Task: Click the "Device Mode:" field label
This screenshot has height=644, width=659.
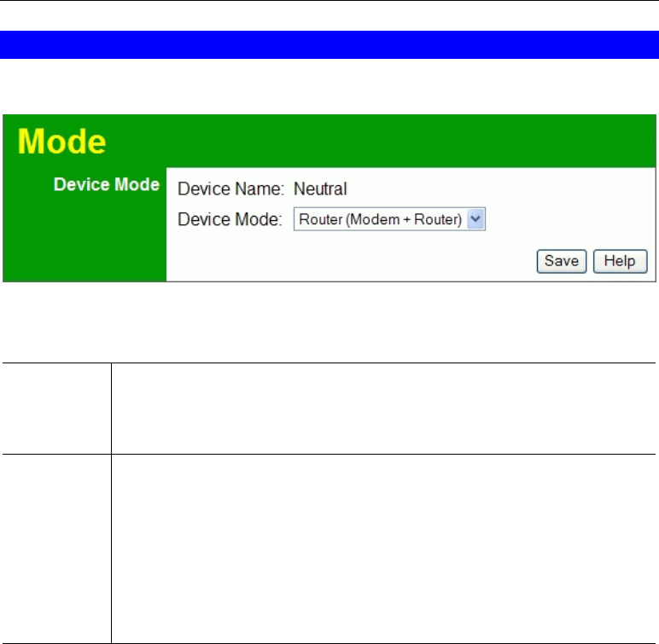Action: coord(230,219)
